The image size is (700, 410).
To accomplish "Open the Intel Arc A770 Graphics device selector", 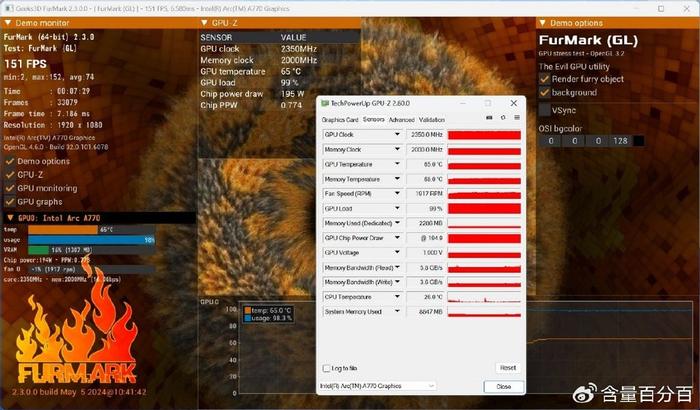I will pos(378,386).
